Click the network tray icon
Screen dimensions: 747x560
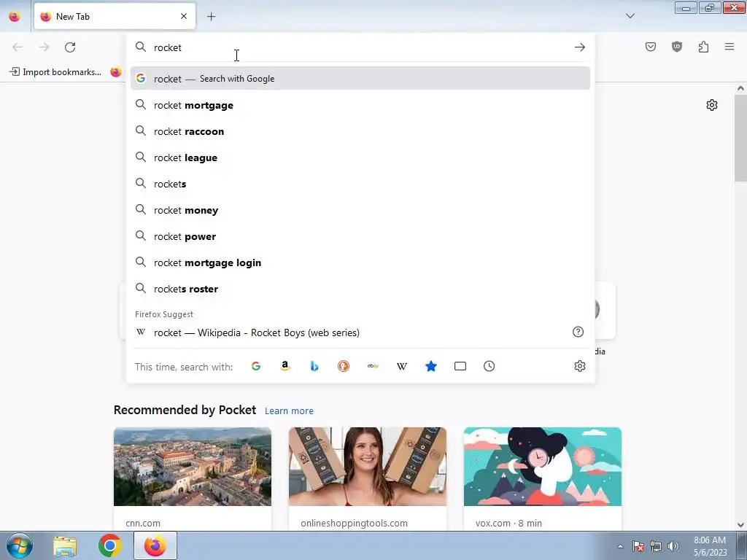[x=656, y=546]
